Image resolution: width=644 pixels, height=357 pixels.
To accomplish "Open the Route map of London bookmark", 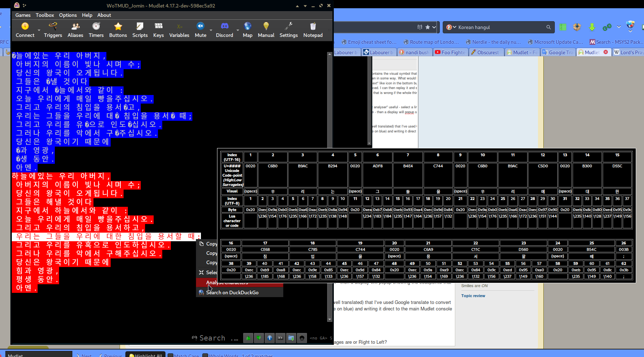I will [x=431, y=42].
